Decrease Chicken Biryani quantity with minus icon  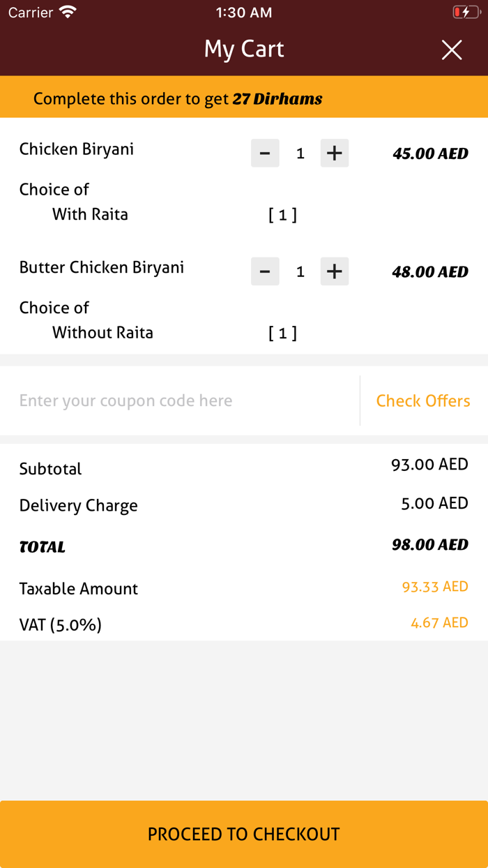[265, 153]
